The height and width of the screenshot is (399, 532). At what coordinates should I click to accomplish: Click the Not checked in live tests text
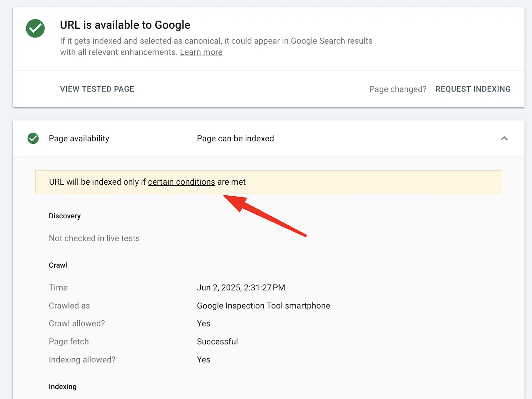point(94,238)
